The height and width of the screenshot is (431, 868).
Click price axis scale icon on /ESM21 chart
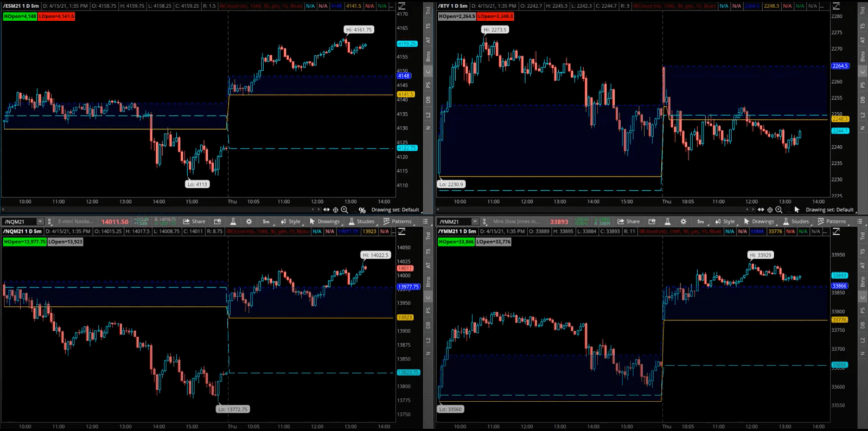tap(402, 6)
